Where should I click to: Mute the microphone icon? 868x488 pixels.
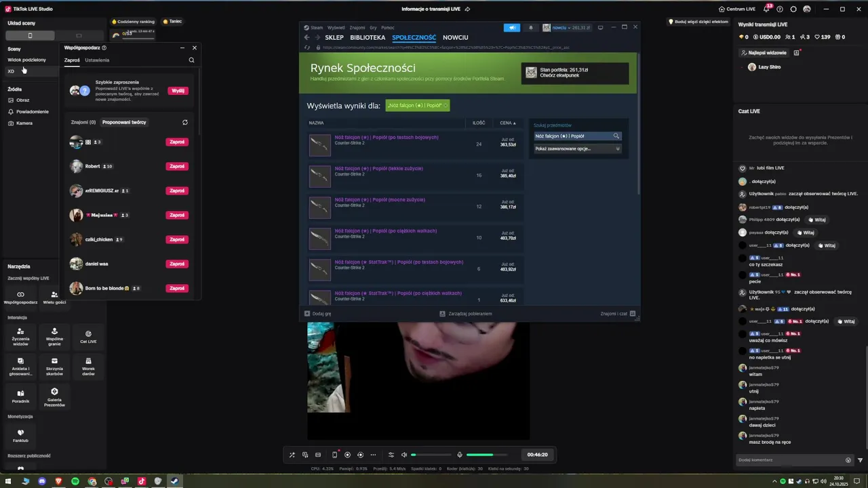460,455
